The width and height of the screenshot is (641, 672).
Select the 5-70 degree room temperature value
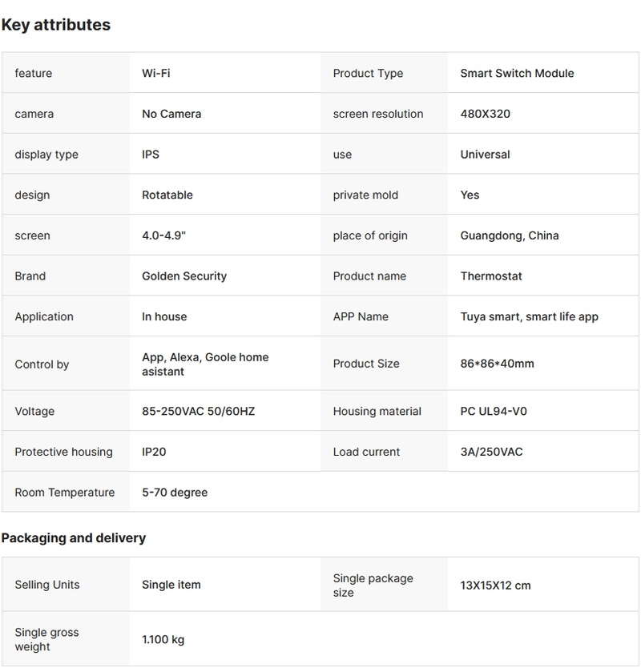(x=175, y=493)
